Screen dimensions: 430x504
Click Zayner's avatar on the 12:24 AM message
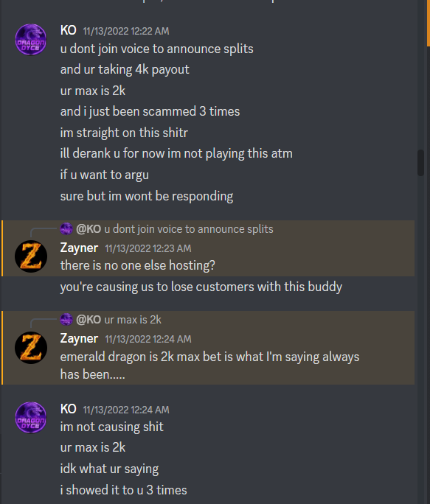[x=31, y=348]
